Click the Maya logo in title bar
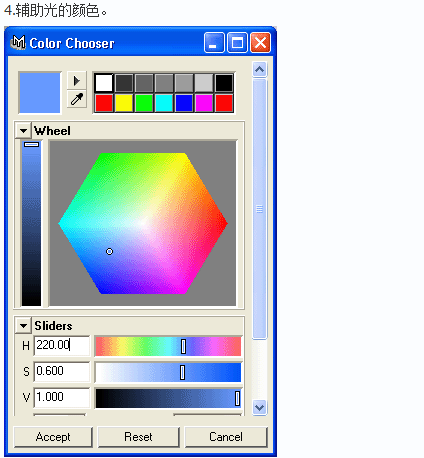The height and width of the screenshot is (458, 424). click(18, 43)
